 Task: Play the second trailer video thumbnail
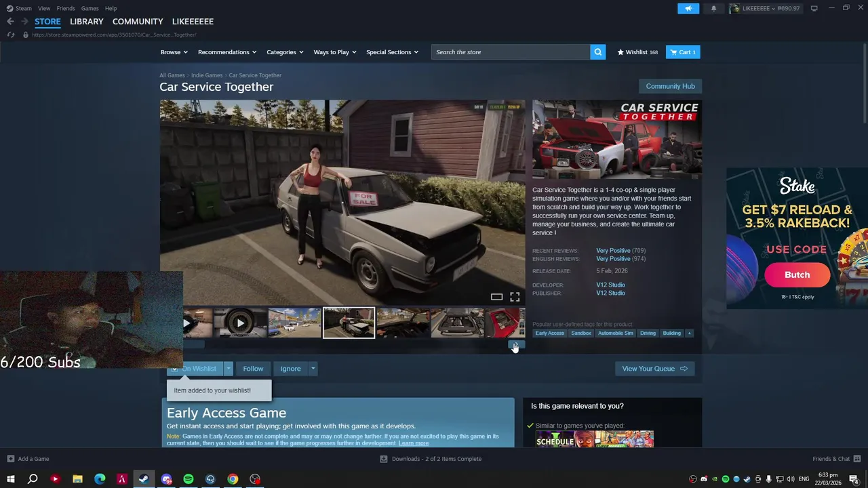click(x=240, y=323)
